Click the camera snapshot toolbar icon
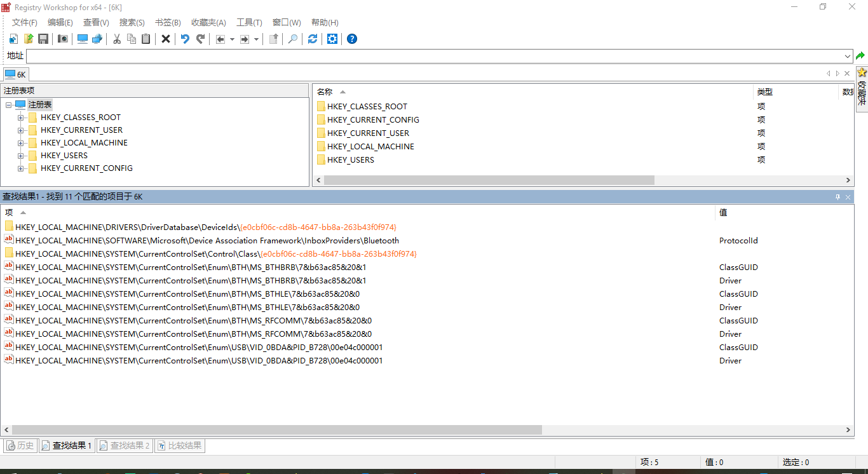 coord(63,39)
